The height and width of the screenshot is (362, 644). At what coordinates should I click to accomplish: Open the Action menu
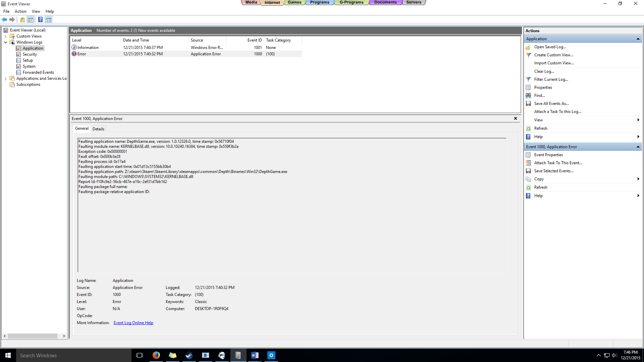click(20, 11)
